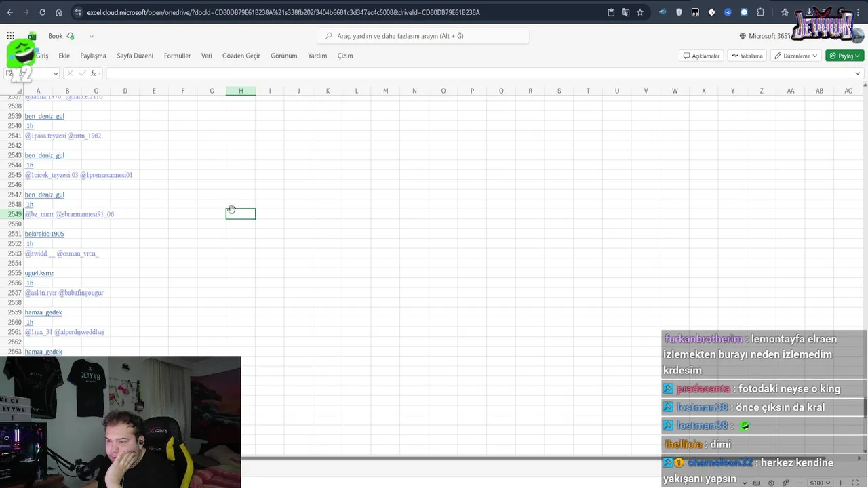
Task: Select the cell with @bz_nurrr @ebrarinannesi91_06
Action: point(69,214)
